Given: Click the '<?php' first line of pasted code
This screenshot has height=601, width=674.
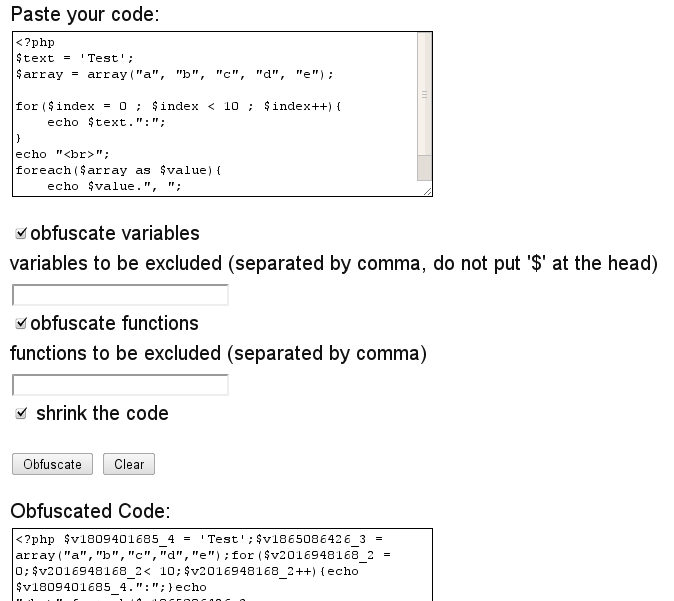Looking at the screenshot, I should click(35, 43).
